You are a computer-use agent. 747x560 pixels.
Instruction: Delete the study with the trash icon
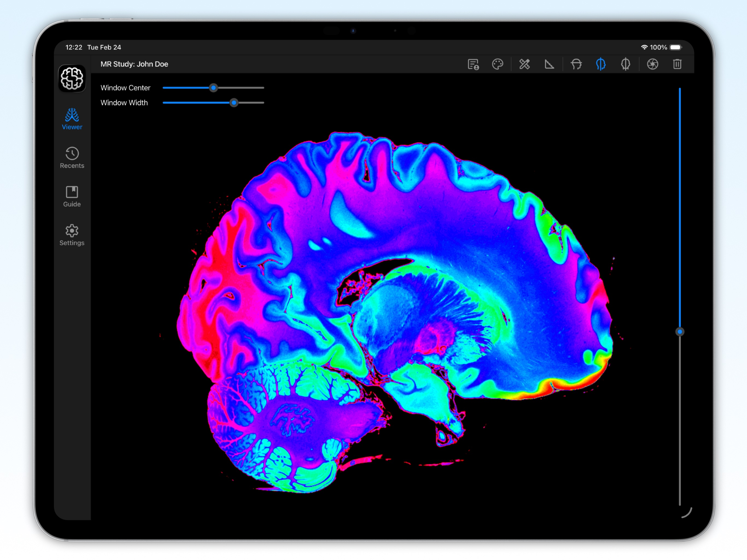[677, 64]
